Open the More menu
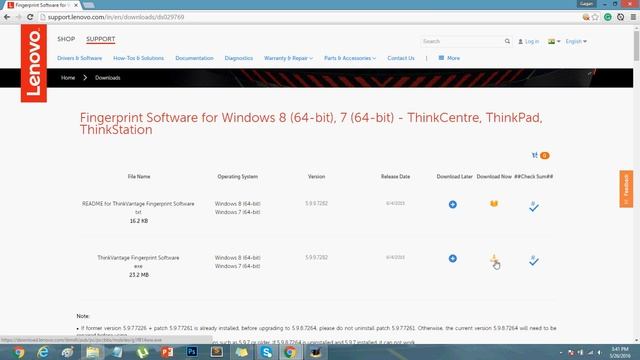This screenshot has height=360, width=640. [449, 58]
